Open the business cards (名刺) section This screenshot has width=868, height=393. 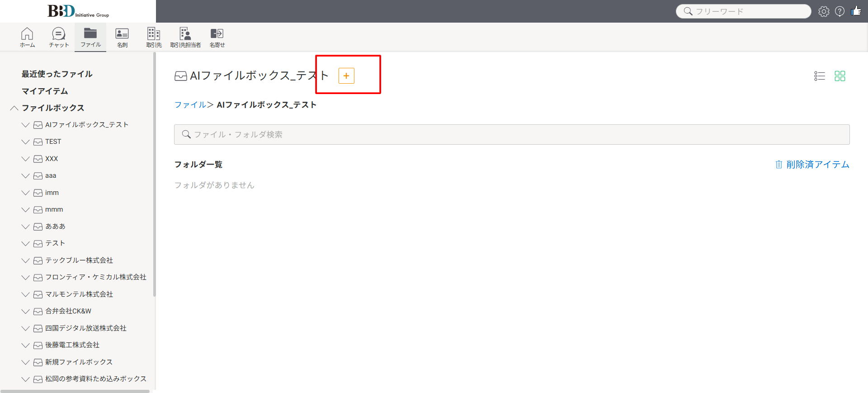tap(122, 38)
